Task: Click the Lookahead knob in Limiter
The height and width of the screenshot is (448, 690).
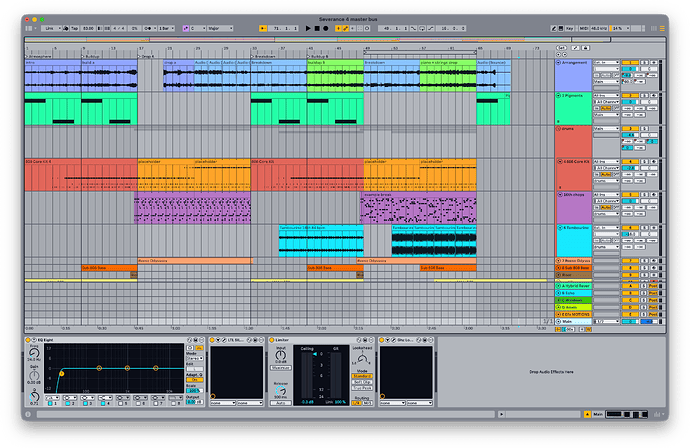Action: [x=362, y=359]
